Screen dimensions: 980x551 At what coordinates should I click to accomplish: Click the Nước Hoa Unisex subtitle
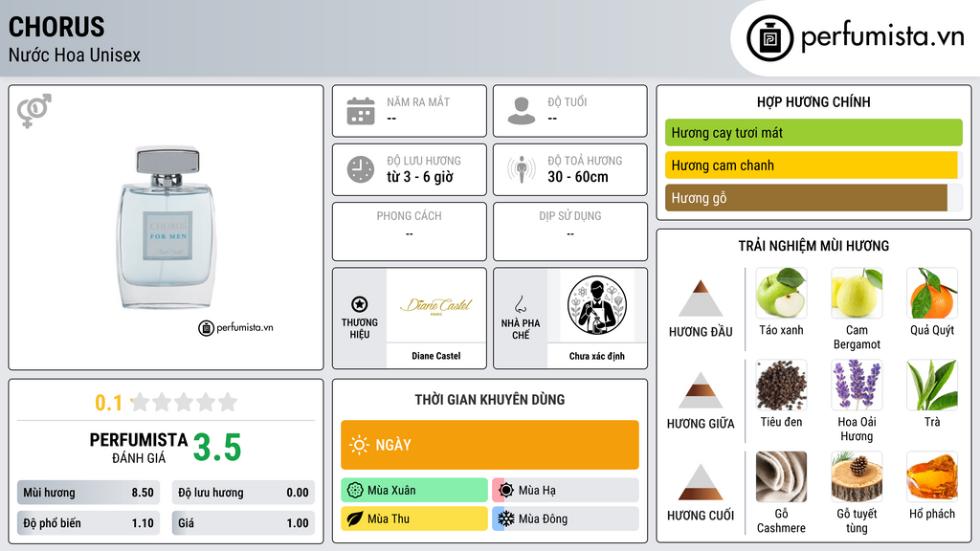[75, 55]
